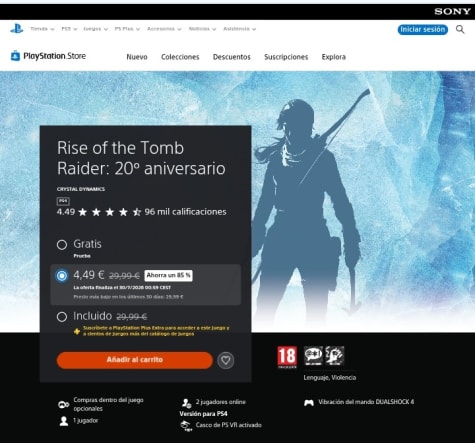The width and height of the screenshot is (475, 443).
Task: Click the 2 jugadores online icon
Action: coord(186,403)
